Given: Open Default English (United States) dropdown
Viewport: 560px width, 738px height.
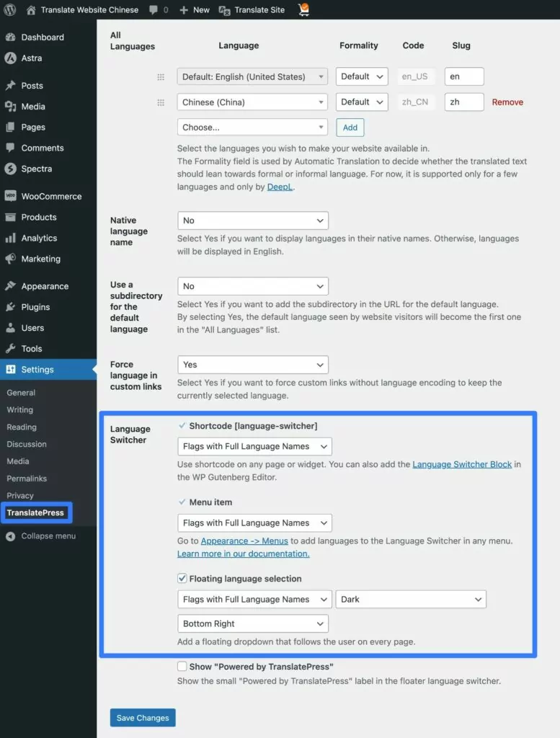Looking at the screenshot, I should pyautogui.click(x=252, y=76).
